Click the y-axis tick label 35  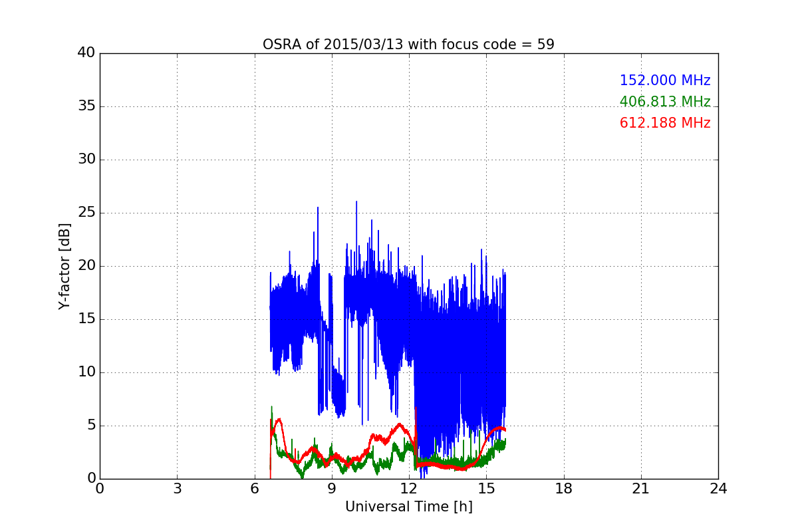click(x=86, y=106)
